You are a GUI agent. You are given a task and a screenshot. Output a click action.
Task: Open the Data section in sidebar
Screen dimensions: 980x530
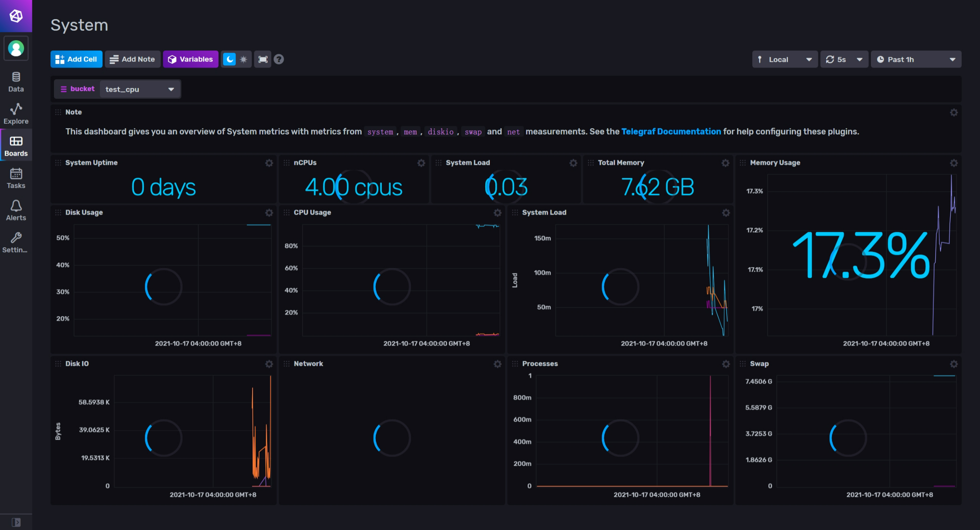click(x=16, y=82)
